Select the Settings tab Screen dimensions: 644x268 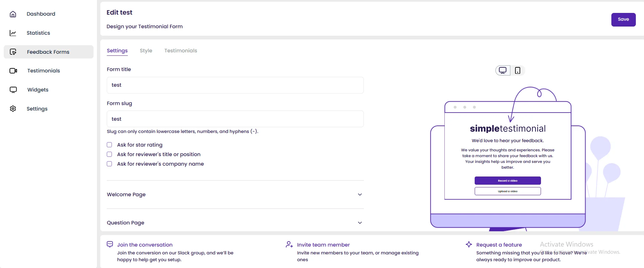117,51
